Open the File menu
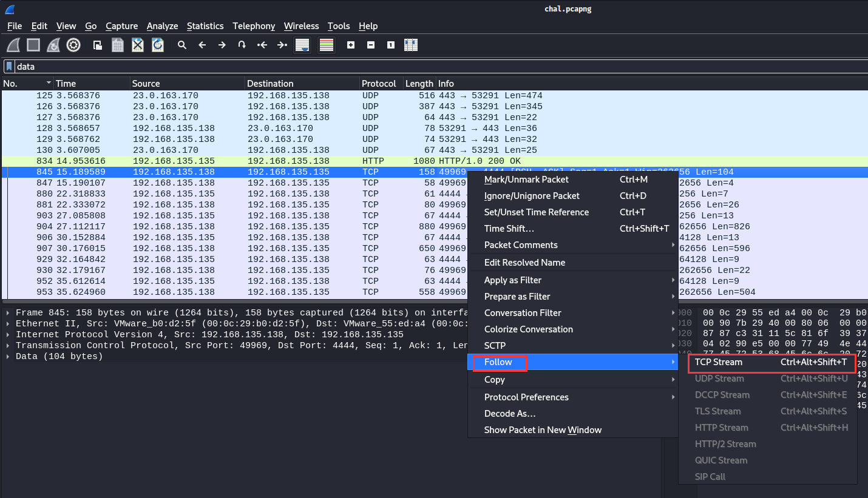The width and height of the screenshot is (868, 498). 15,26
